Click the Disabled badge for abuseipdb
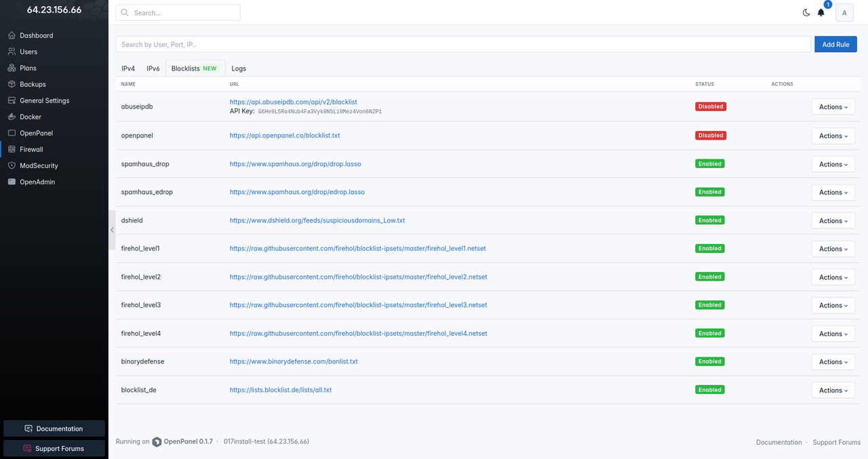 tap(711, 106)
